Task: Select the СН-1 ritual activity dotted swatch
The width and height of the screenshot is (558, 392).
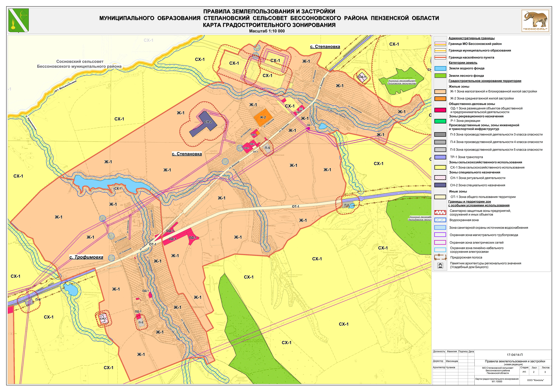Action: [440, 178]
